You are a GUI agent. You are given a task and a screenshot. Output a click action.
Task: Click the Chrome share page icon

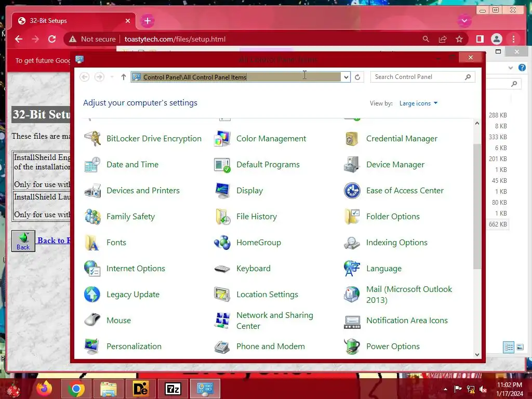(443, 39)
